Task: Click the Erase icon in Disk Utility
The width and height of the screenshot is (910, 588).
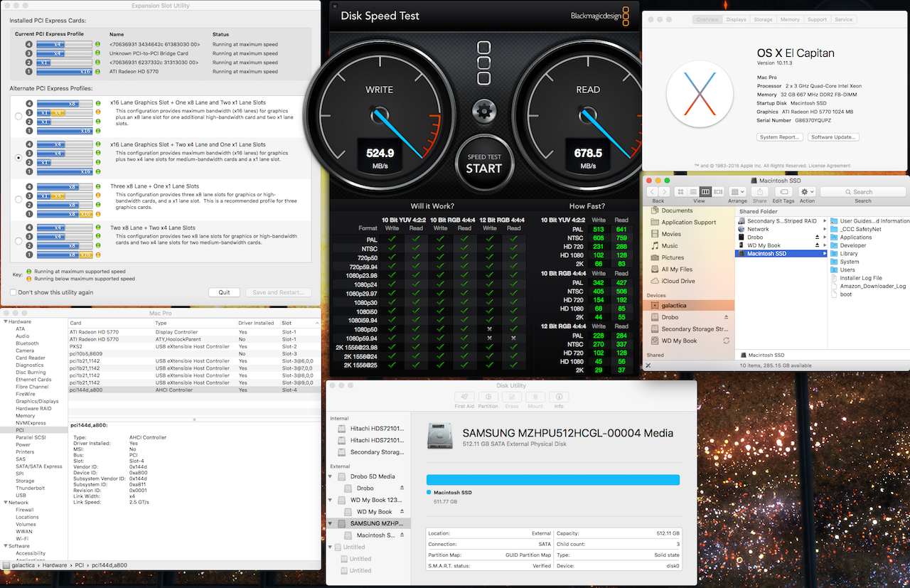Action: pyautogui.click(x=512, y=397)
